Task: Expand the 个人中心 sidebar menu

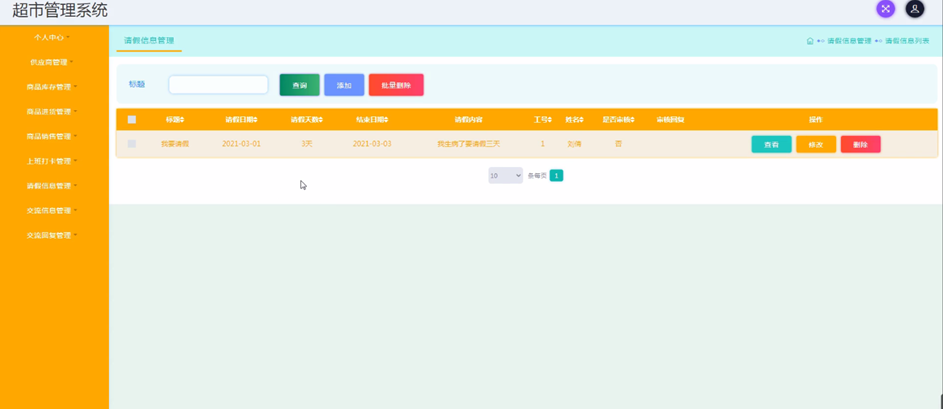Action: coord(52,37)
